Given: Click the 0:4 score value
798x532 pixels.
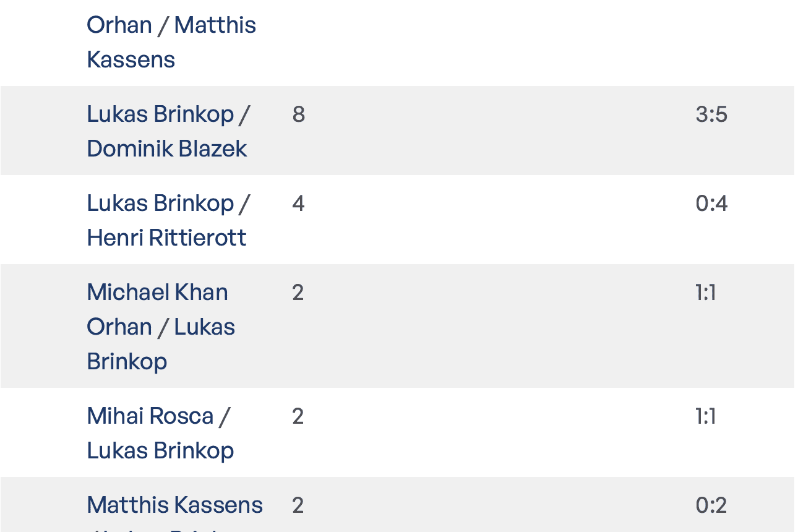Looking at the screenshot, I should click(711, 204).
